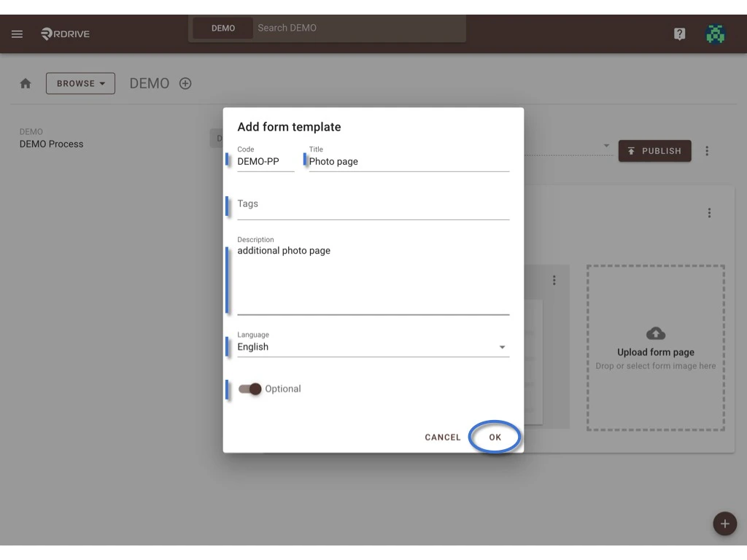Open the template item's three-dot menu
747x560 pixels.
(x=554, y=279)
